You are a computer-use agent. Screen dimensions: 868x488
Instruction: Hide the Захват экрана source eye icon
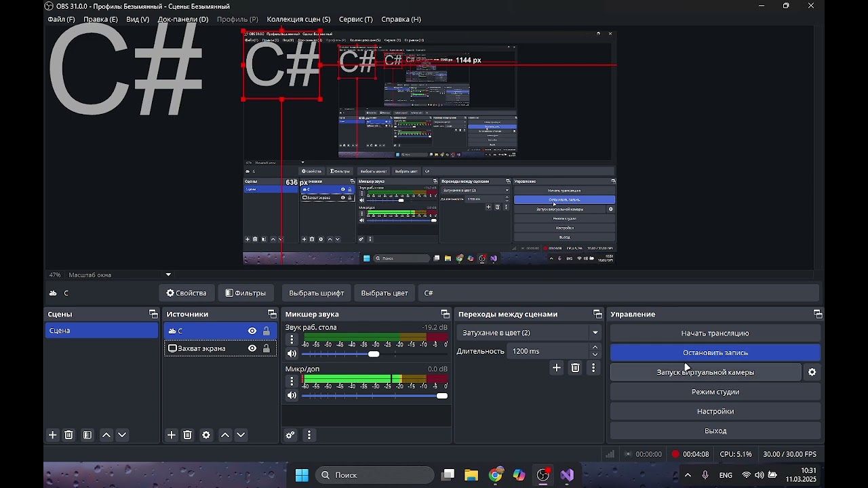[252, 348]
